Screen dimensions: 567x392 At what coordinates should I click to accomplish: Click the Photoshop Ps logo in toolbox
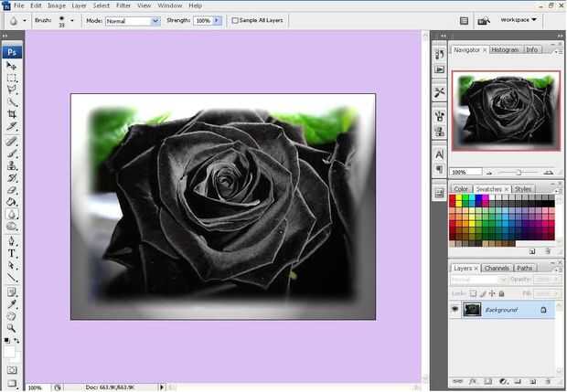click(12, 52)
